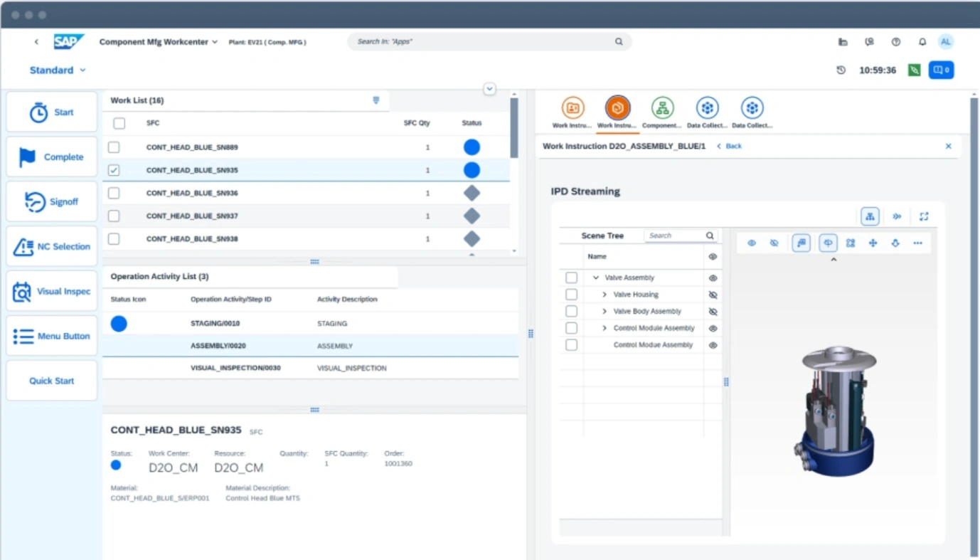Click the fullscreen icon in IPD viewer
980x560 pixels.
point(924,216)
